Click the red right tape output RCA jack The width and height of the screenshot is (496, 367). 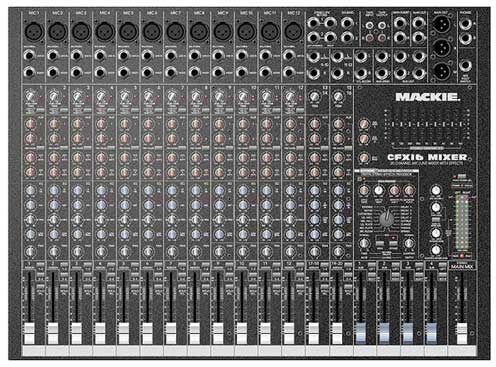click(x=382, y=38)
